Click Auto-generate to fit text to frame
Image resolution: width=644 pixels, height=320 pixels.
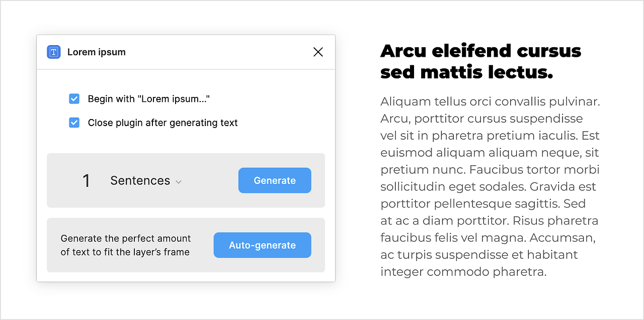tap(262, 245)
